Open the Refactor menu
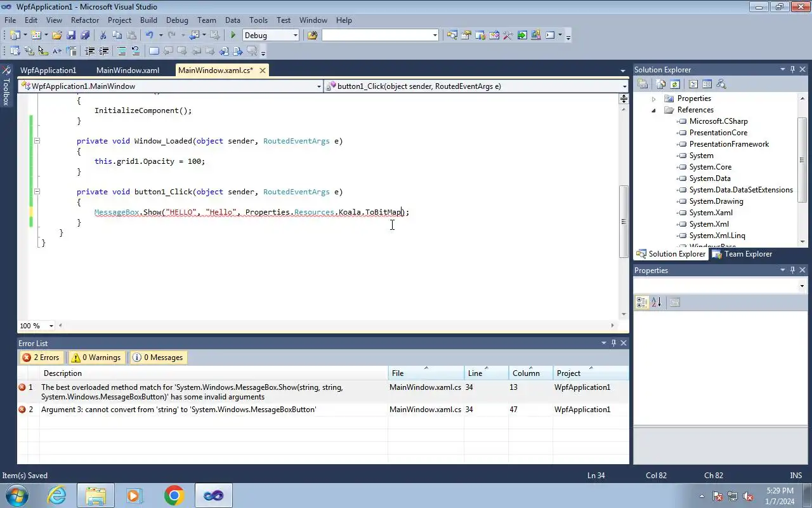This screenshot has height=508, width=812. coord(85,20)
